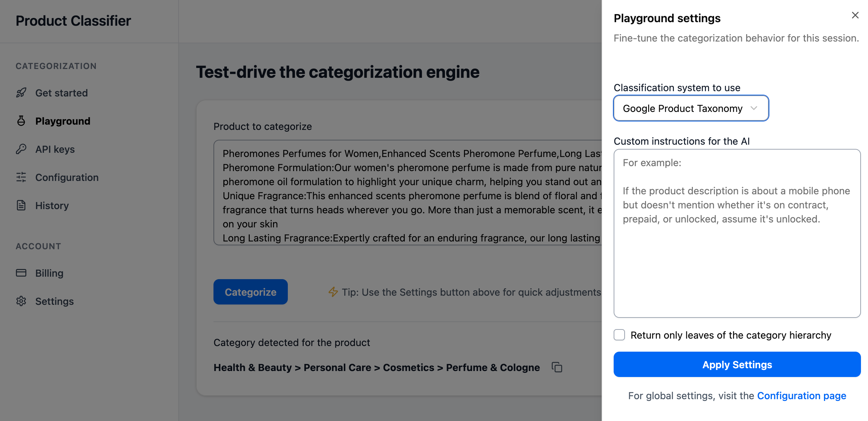Click the flask icon next to Playground
Screen dimensions: 868x421
tap(21, 121)
